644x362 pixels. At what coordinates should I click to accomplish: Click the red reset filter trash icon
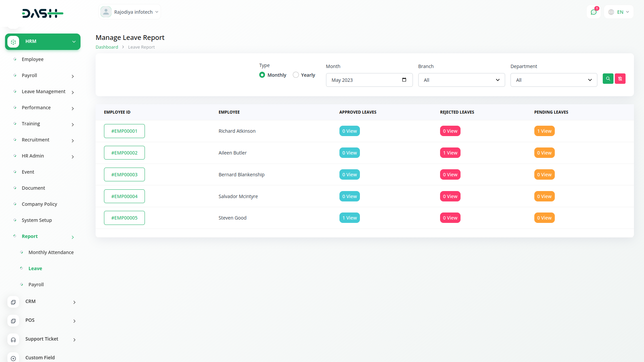[620, 79]
